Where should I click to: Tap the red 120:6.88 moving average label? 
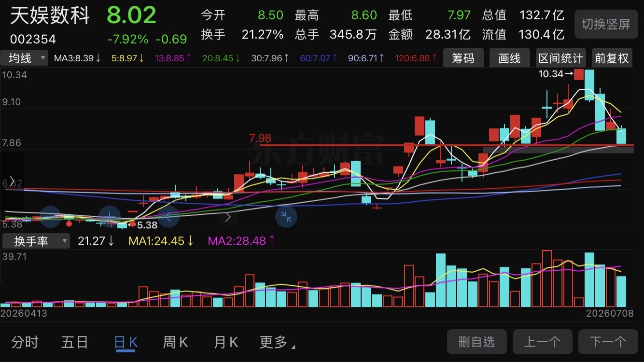click(x=416, y=58)
